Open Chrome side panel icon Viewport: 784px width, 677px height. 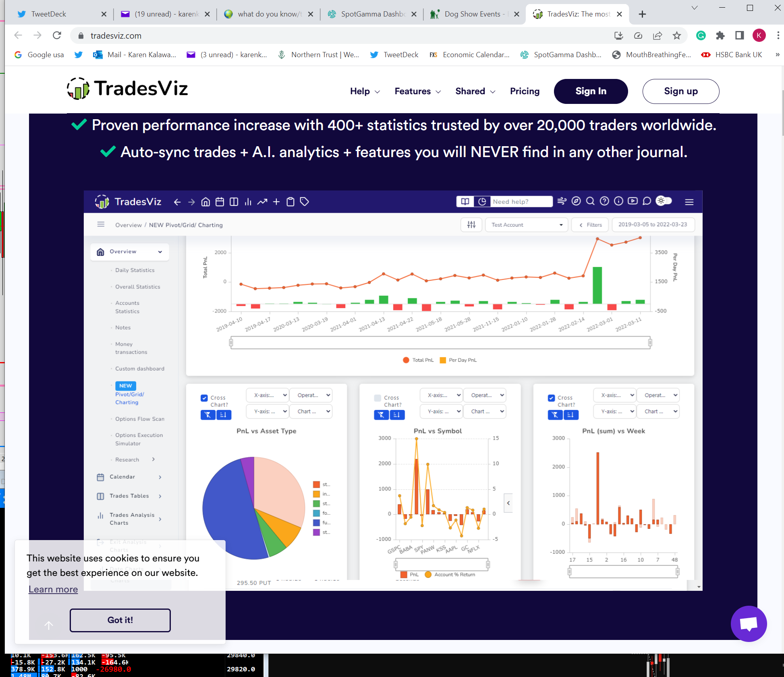click(x=739, y=35)
